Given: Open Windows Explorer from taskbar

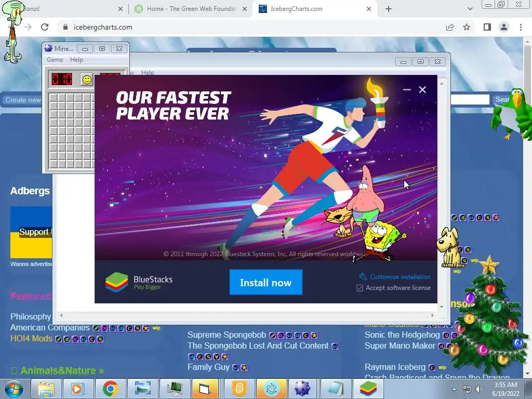Looking at the screenshot, I should [x=46, y=389].
